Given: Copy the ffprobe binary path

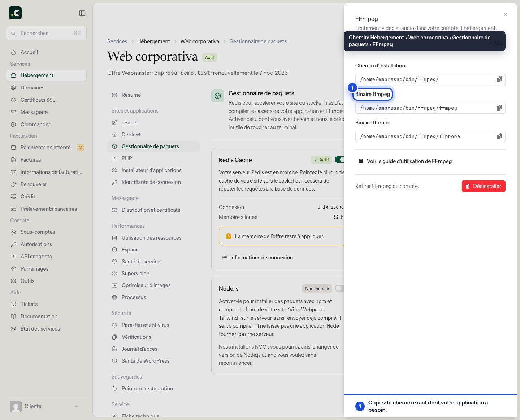Looking at the screenshot, I should [x=499, y=136].
